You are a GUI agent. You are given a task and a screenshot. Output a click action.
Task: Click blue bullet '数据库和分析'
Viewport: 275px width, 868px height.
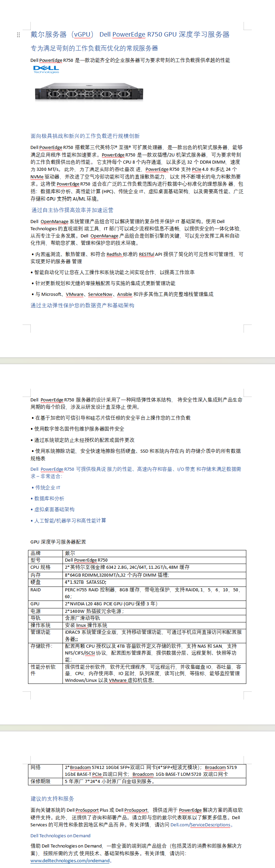coord(47,498)
